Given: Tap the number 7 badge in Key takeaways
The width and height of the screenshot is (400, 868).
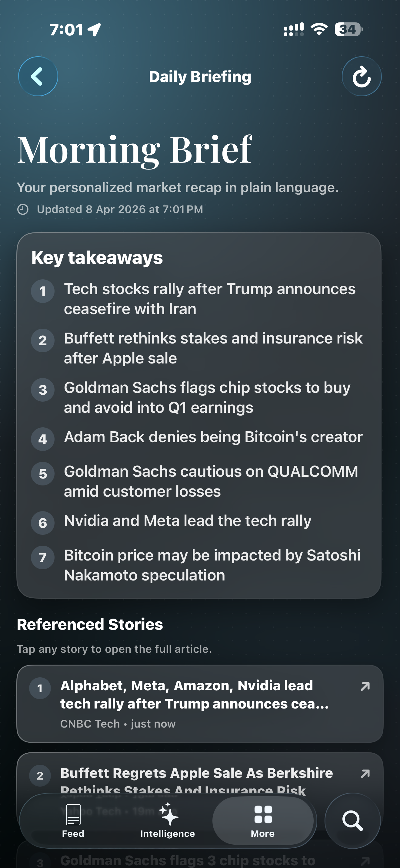Looking at the screenshot, I should point(43,557).
